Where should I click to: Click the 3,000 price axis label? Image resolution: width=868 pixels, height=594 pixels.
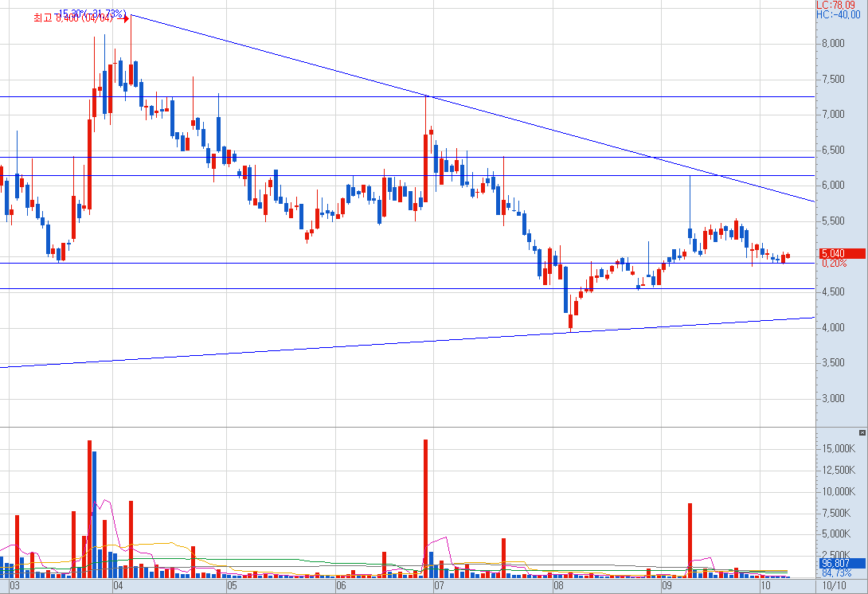(x=833, y=399)
